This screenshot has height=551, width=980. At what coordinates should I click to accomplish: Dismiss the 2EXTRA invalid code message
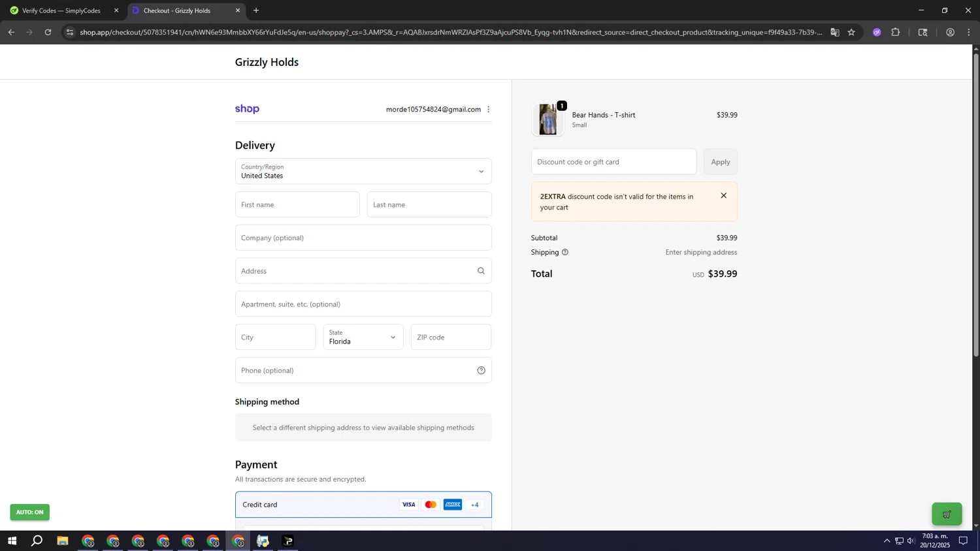[723, 196]
